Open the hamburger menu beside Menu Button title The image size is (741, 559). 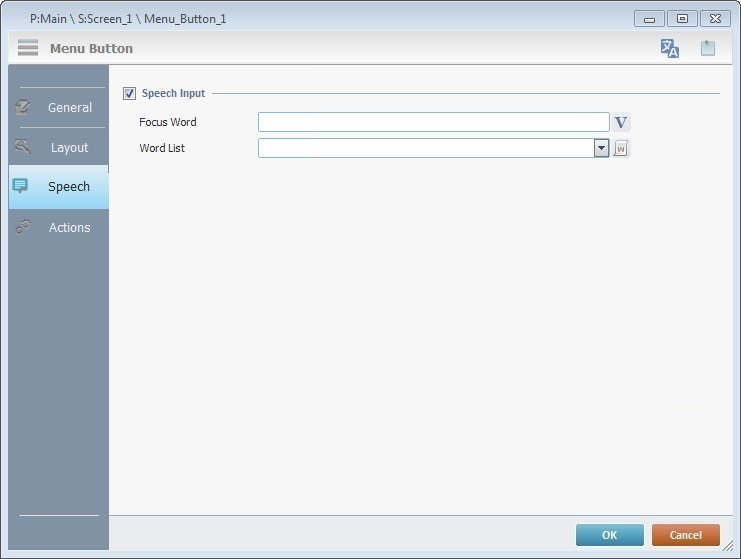(x=28, y=48)
